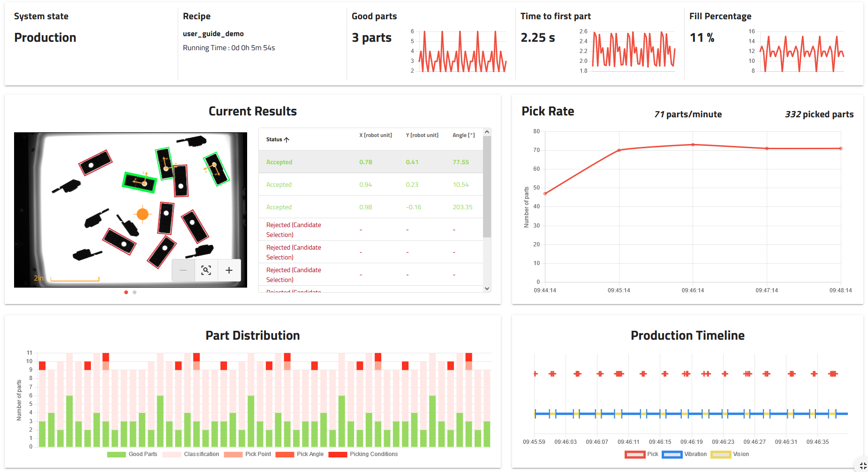Click the orange center marker in camera image
This screenshot has height=472, width=868.
coord(143,214)
